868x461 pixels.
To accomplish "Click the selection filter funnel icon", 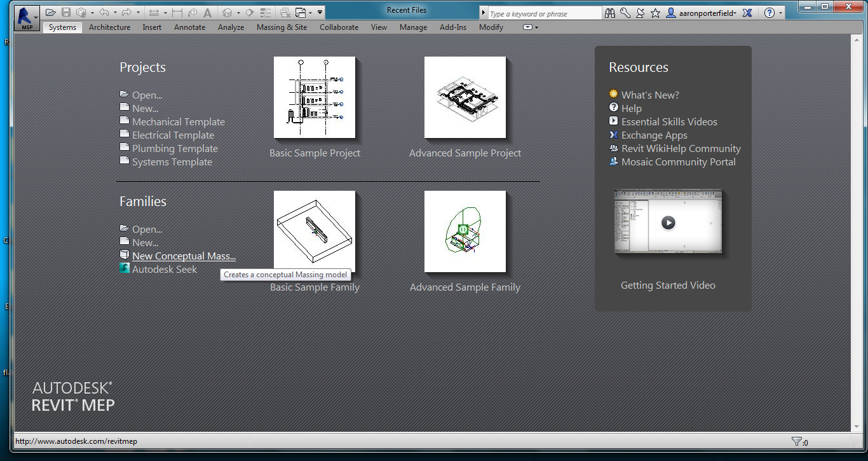I will (x=796, y=441).
